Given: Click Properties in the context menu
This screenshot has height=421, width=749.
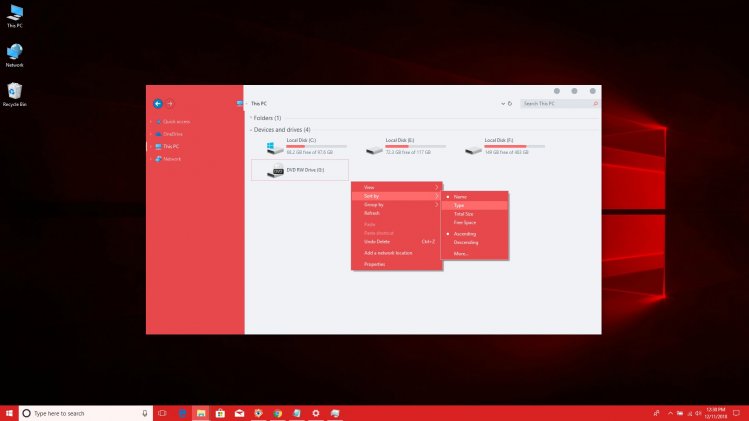Looking at the screenshot, I should click(375, 264).
